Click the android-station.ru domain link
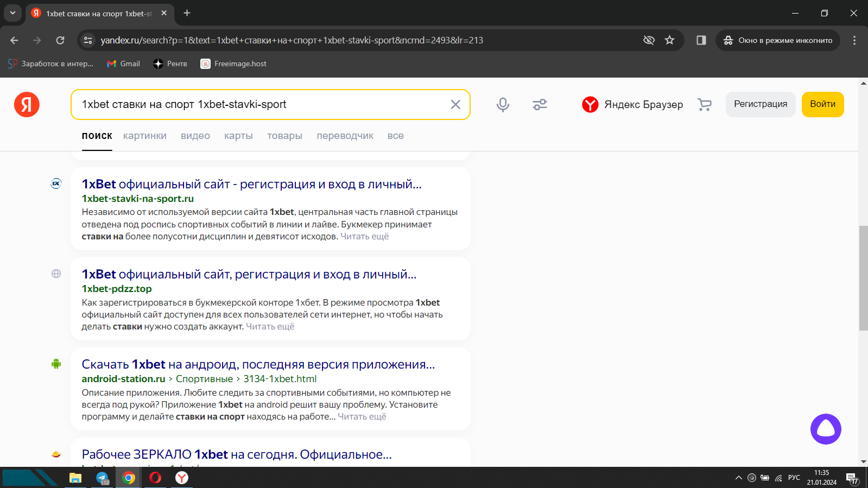 tap(123, 379)
